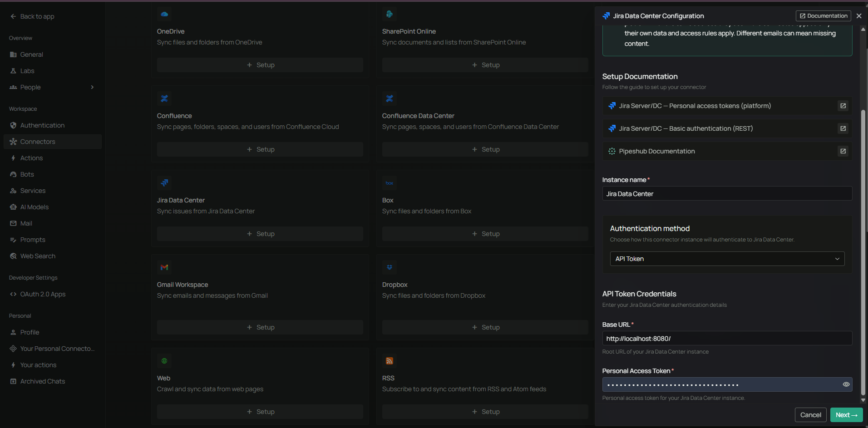This screenshot has width=868, height=428.
Task: Open Pipeshub Documentation external link
Action: [x=843, y=151]
